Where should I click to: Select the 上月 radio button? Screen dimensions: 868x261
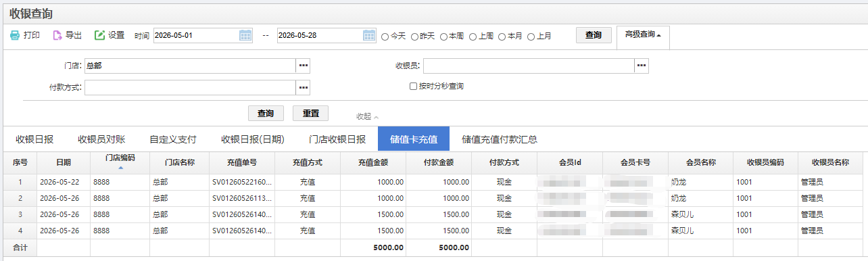tap(531, 37)
